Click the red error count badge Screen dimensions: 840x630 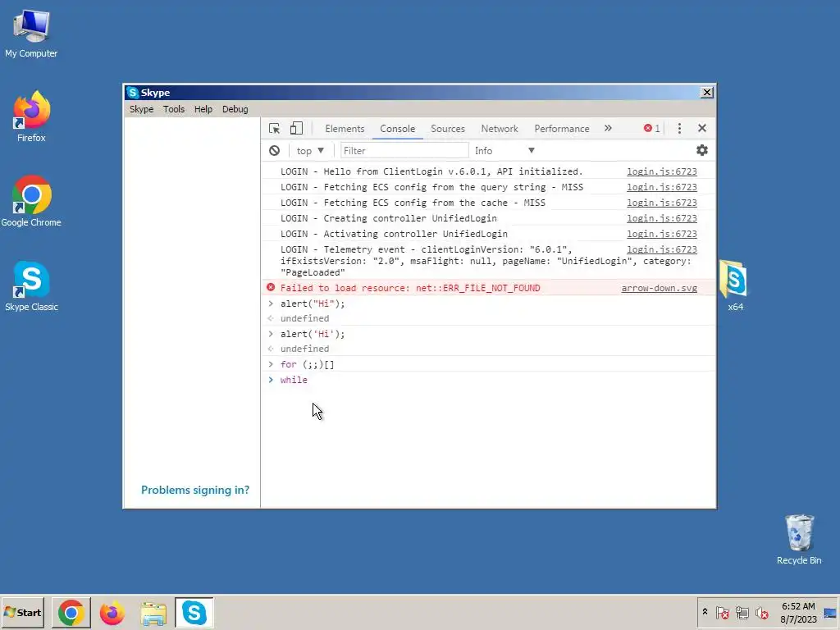coord(652,129)
